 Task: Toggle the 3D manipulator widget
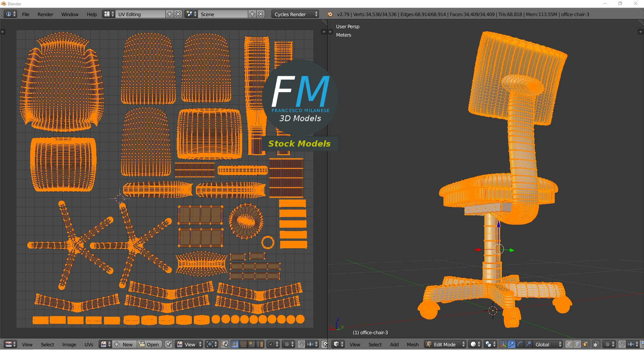tap(503, 344)
